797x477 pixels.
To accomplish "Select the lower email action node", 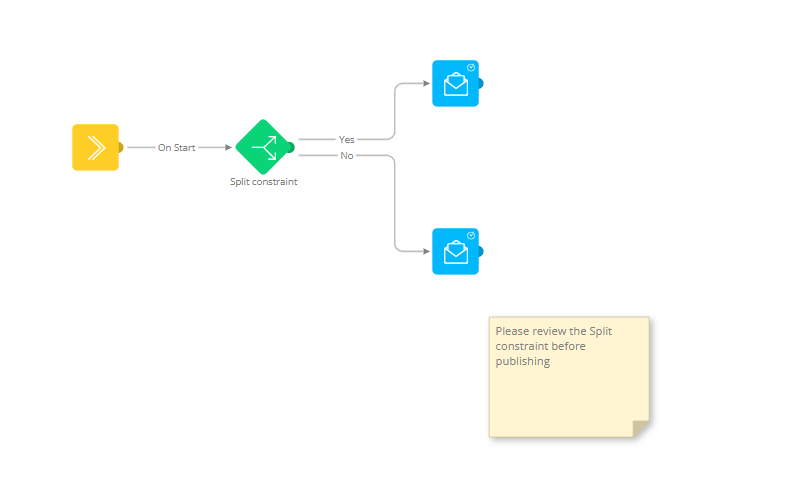I will click(x=455, y=251).
